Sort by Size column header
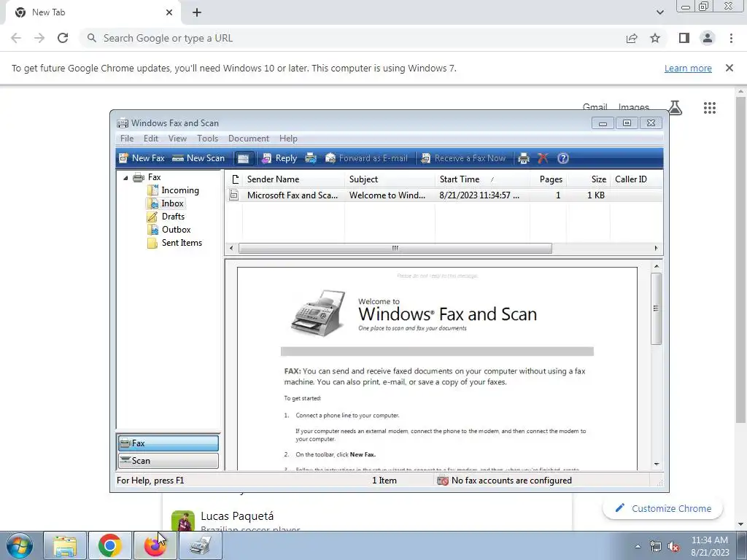 click(589, 179)
